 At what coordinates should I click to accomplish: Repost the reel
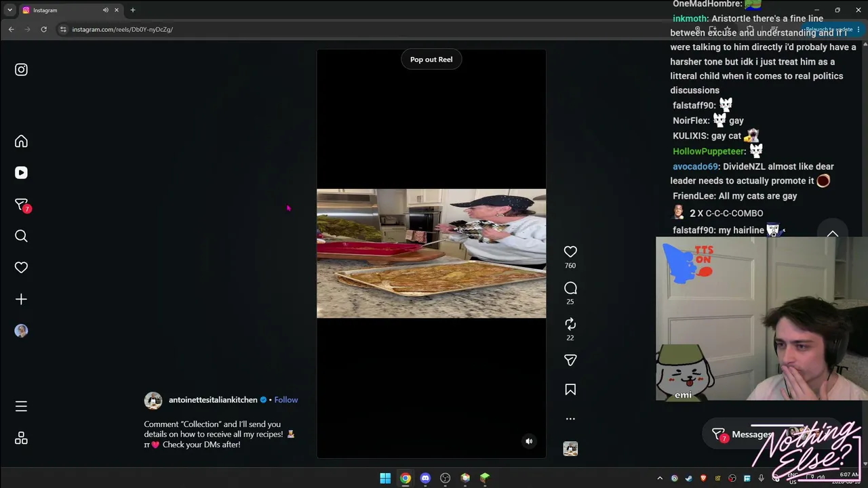[x=570, y=324]
